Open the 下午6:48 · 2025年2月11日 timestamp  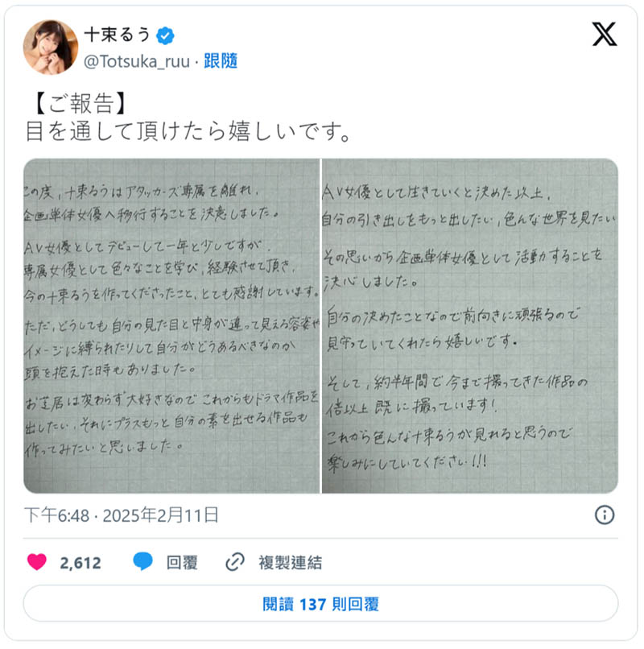click(122, 515)
